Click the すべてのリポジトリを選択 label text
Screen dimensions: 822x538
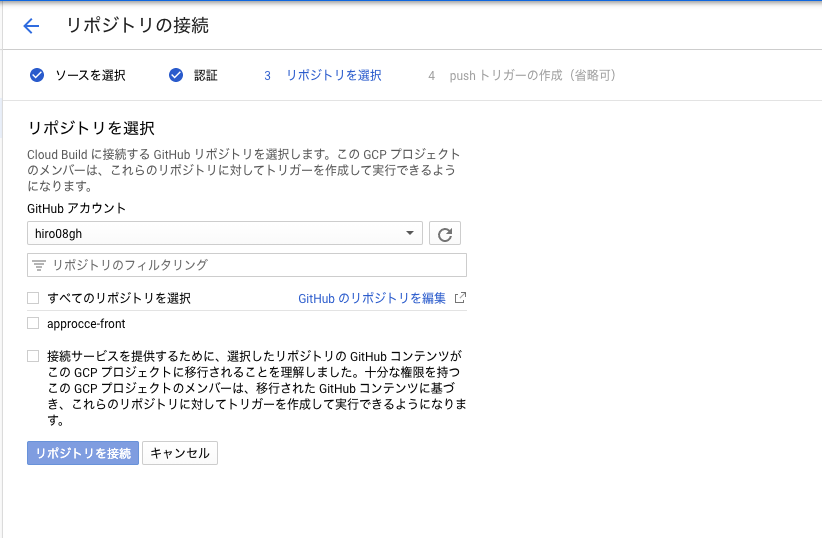[119, 298]
